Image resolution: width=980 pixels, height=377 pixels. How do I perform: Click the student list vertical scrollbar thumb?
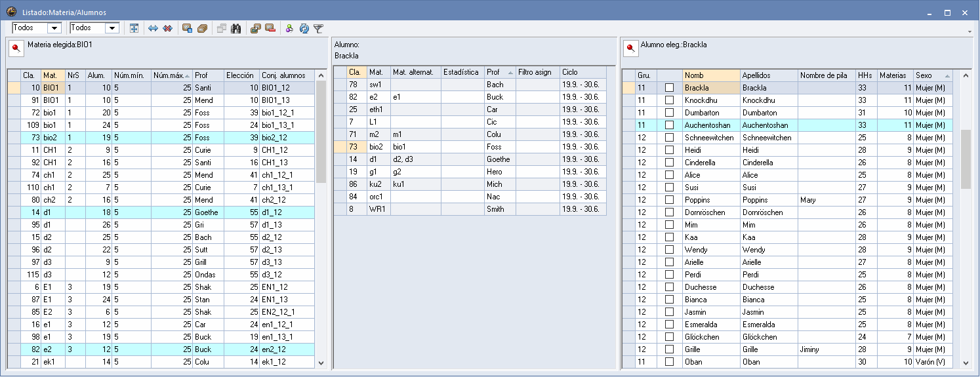966,159
